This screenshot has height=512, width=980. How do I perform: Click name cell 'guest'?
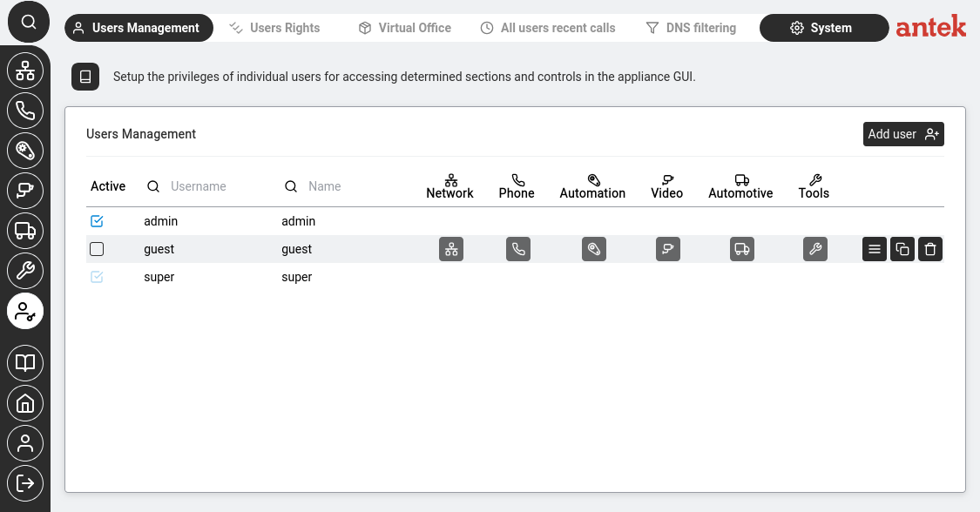pyautogui.click(x=296, y=249)
